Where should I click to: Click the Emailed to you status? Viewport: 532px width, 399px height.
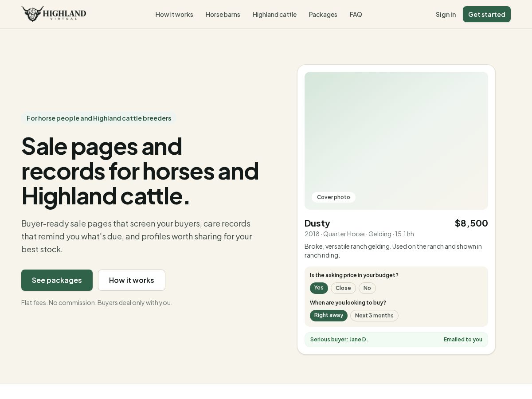(463, 340)
